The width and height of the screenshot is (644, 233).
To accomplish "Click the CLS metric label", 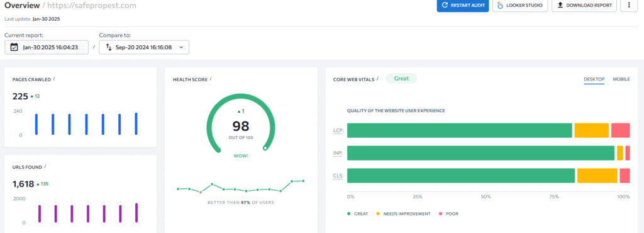I will pos(338,176).
